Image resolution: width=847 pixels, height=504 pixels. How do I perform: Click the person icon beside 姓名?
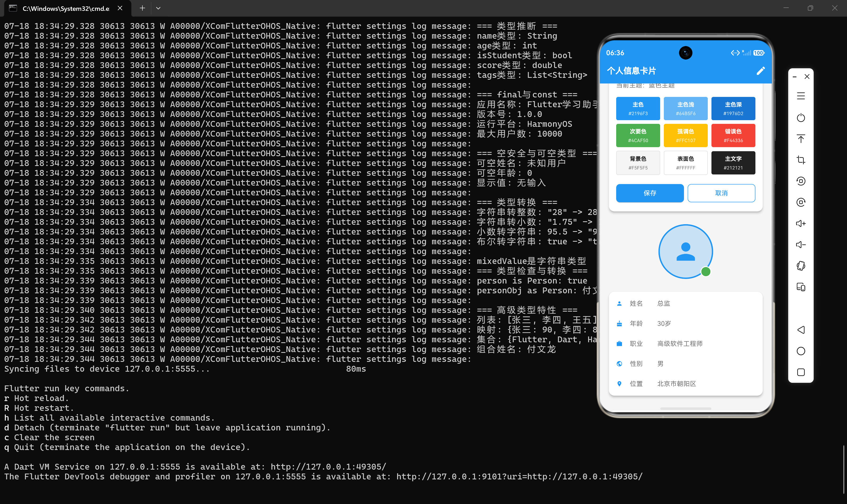coord(619,304)
